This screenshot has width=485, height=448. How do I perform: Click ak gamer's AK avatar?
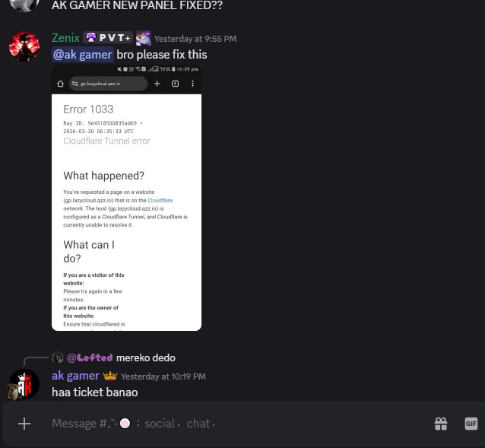point(24,384)
